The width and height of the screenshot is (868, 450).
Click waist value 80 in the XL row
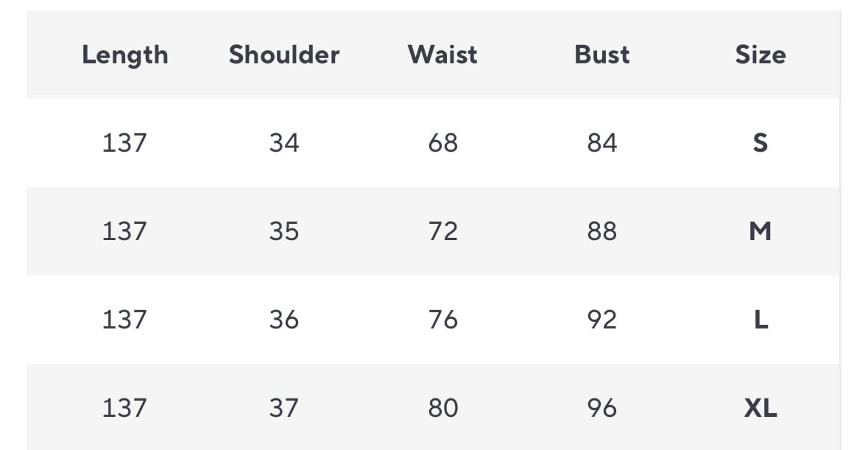442,408
